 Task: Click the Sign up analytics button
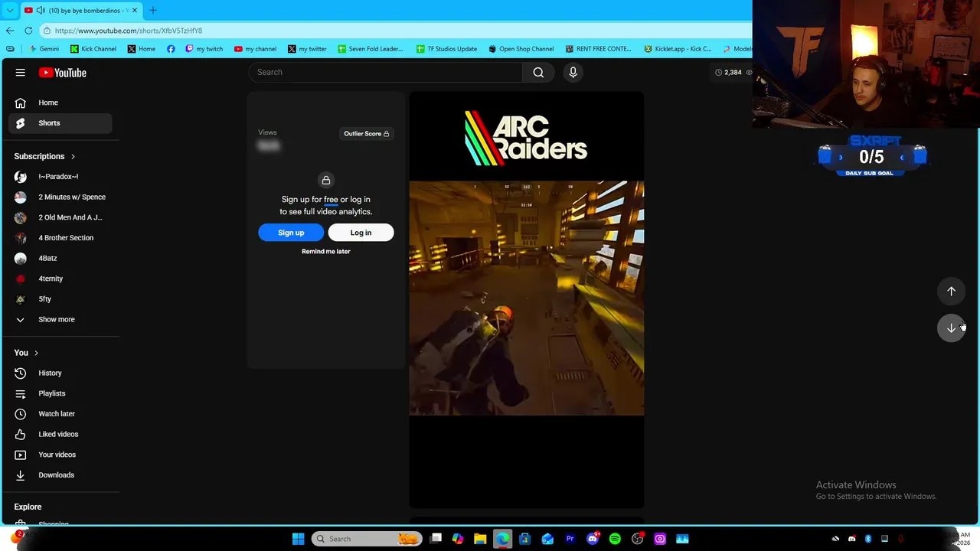[291, 233]
